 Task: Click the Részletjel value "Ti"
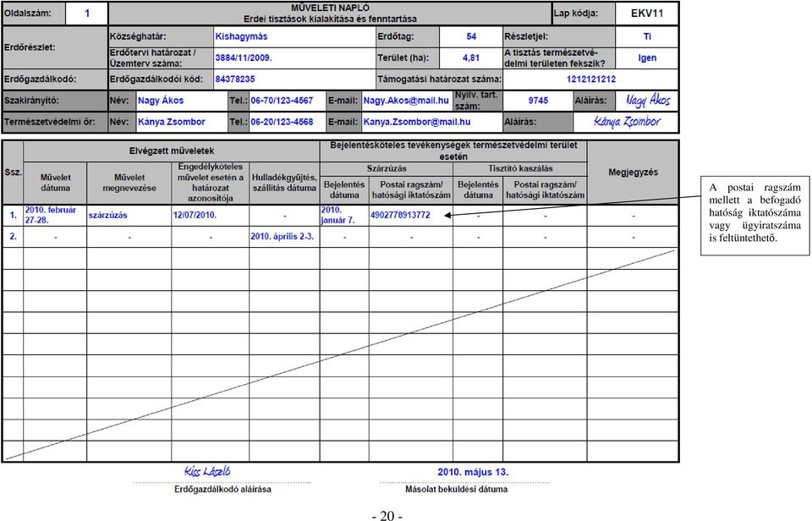pos(647,36)
